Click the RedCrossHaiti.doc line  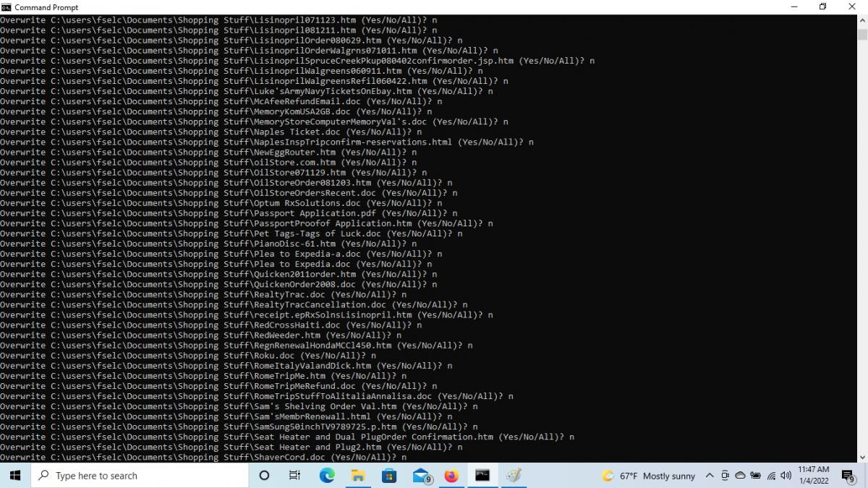tap(211, 325)
